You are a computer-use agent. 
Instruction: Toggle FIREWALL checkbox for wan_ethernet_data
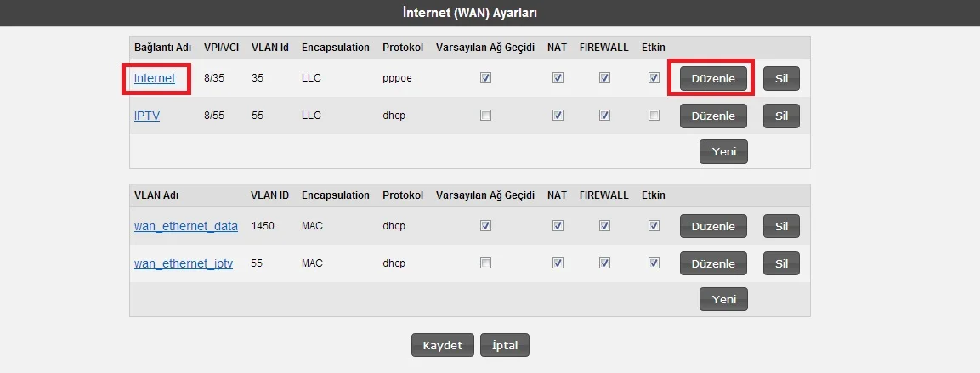point(604,226)
